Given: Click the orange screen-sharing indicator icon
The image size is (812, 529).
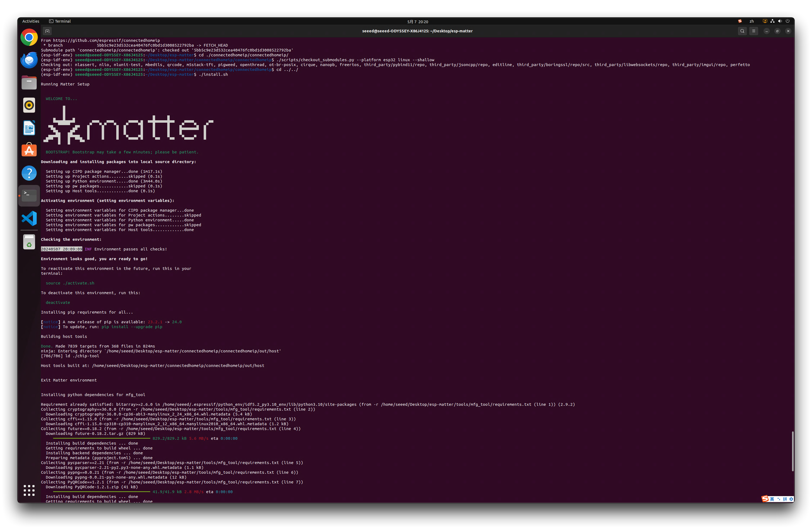Looking at the screenshot, I should [765, 21].
